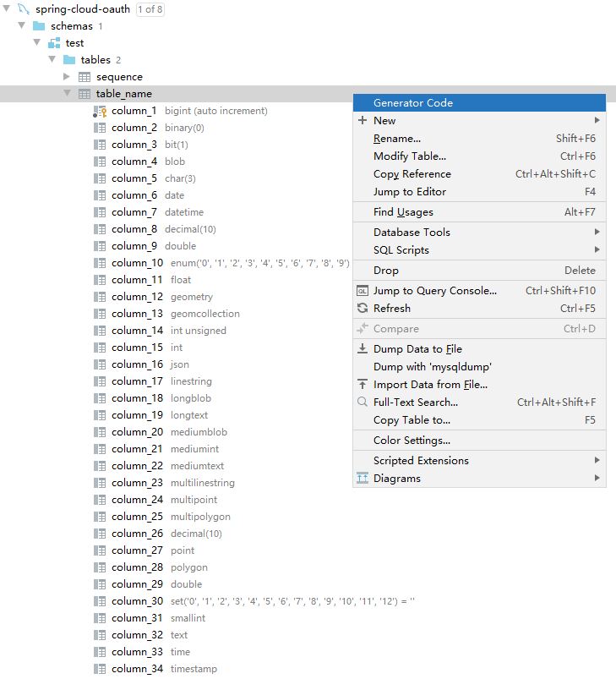Select the column_12 geometry row

tap(154, 297)
